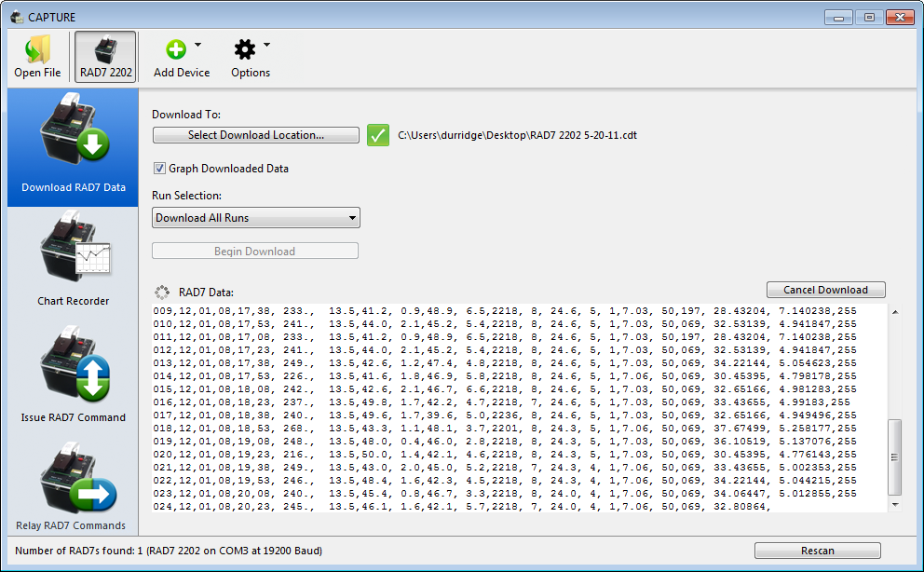Click the data row starting with 021
Image resolution: width=924 pixels, height=572 pixels.
[505, 467]
